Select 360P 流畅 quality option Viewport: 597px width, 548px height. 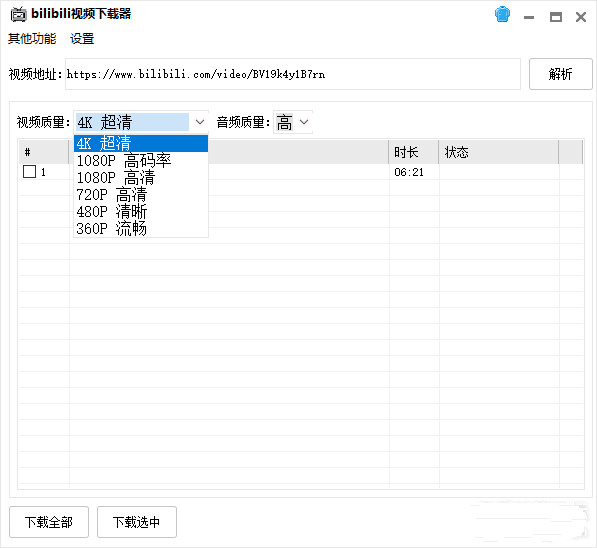[x=141, y=228]
